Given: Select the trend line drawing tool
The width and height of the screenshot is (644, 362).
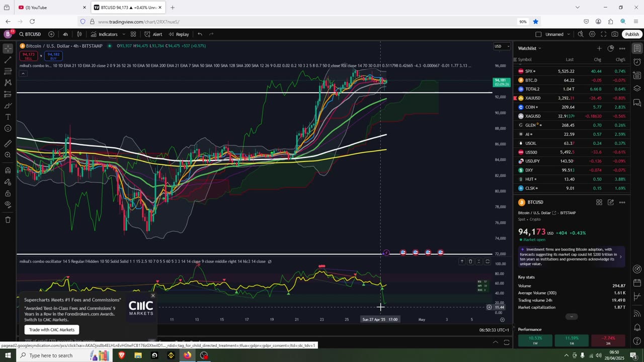Looking at the screenshot, I should tap(8, 60).
